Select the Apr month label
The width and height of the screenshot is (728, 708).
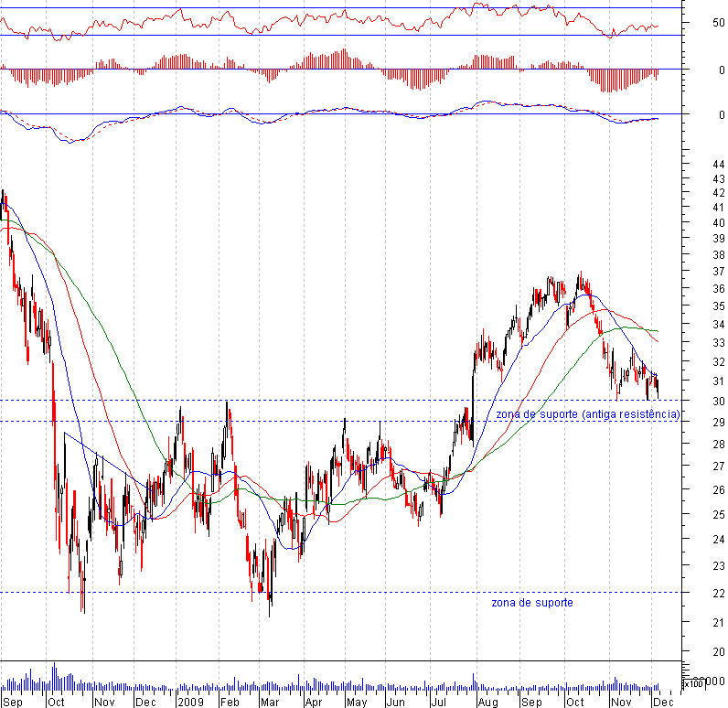point(314,702)
